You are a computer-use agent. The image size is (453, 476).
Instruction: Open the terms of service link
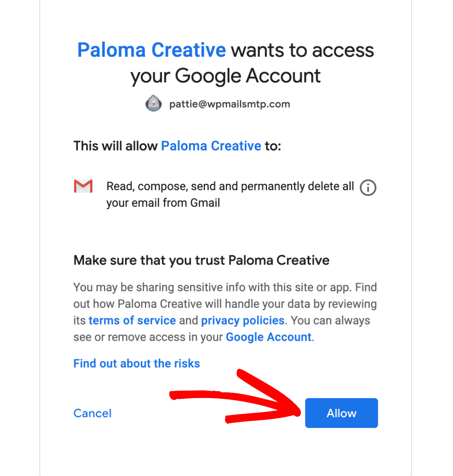click(132, 320)
